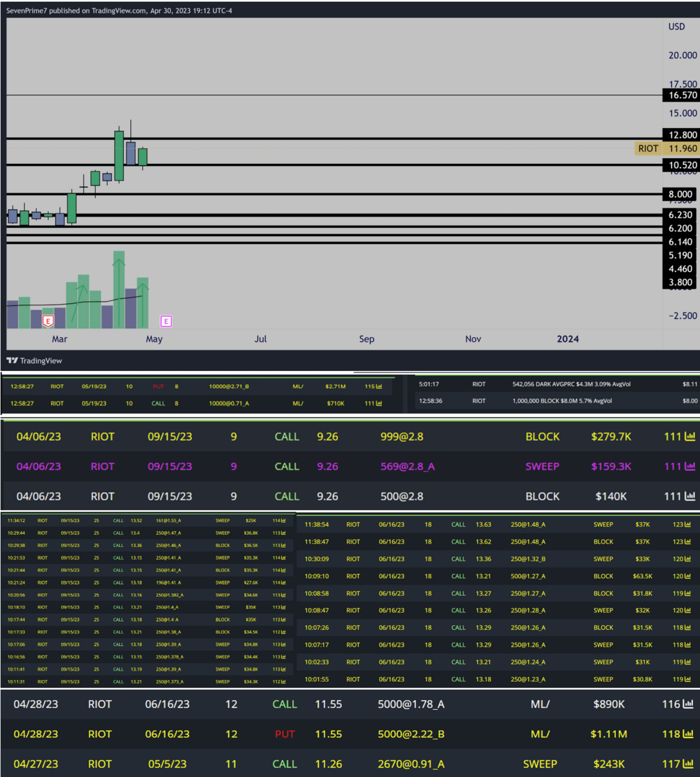The width and height of the screenshot is (700, 777).
Task: Open the red E earnings marker near Mar
Action: [47, 321]
